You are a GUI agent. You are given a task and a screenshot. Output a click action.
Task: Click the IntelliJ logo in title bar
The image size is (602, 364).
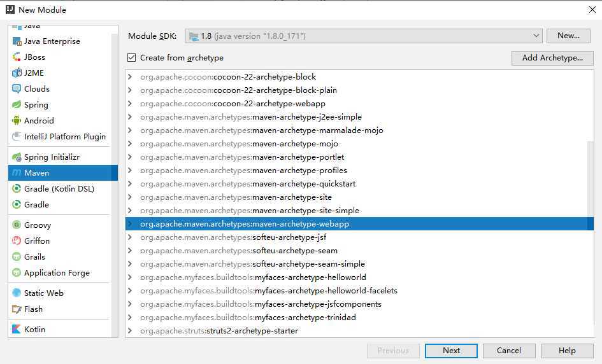pyautogui.click(x=10, y=10)
